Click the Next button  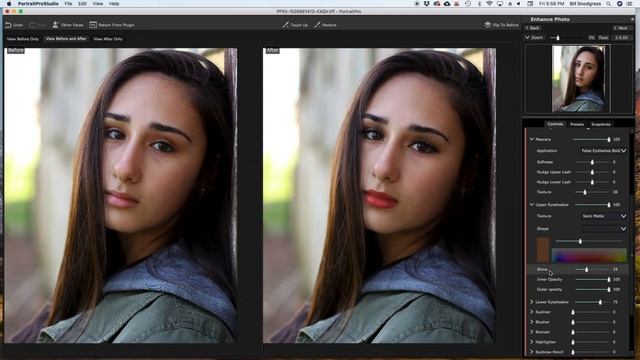coord(621,28)
